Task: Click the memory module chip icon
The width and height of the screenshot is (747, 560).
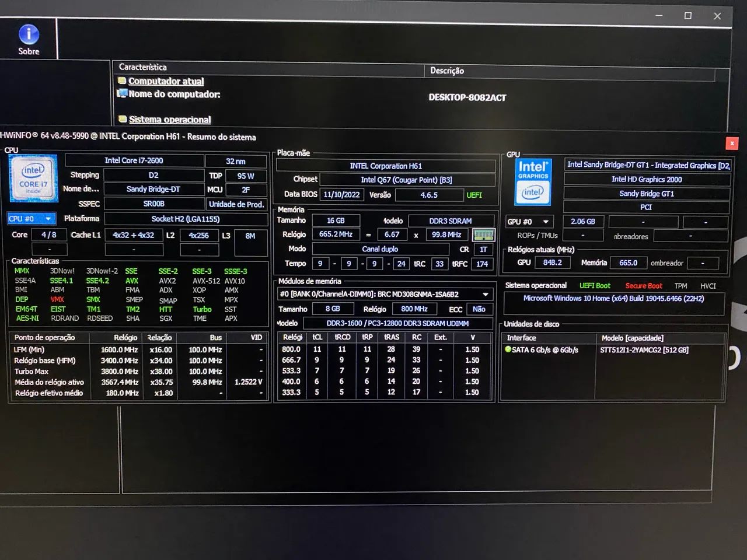Action: point(483,235)
